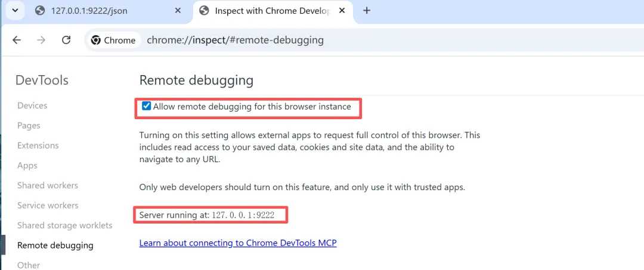Follow the Chrome DevTools MCP learn link
The width and height of the screenshot is (644, 270).
tap(238, 243)
